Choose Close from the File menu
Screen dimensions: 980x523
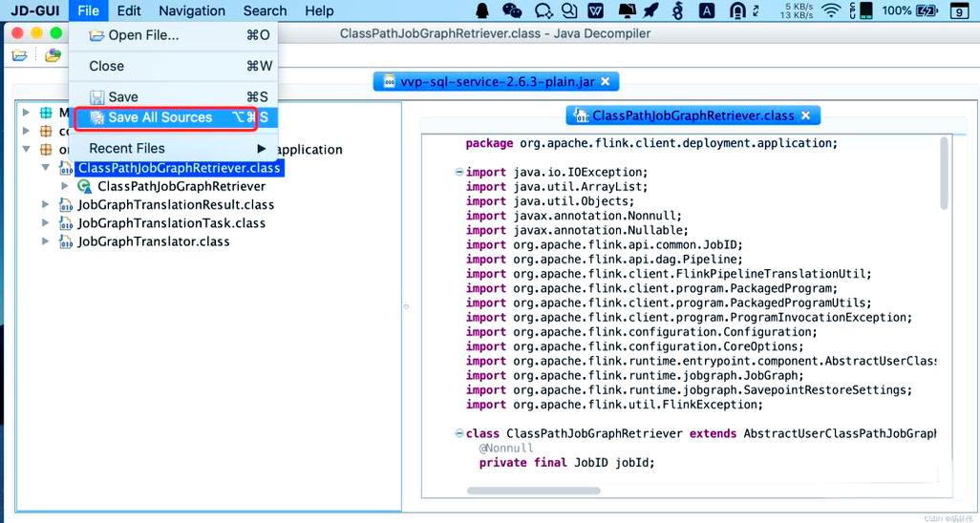pyautogui.click(x=173, y=66)
